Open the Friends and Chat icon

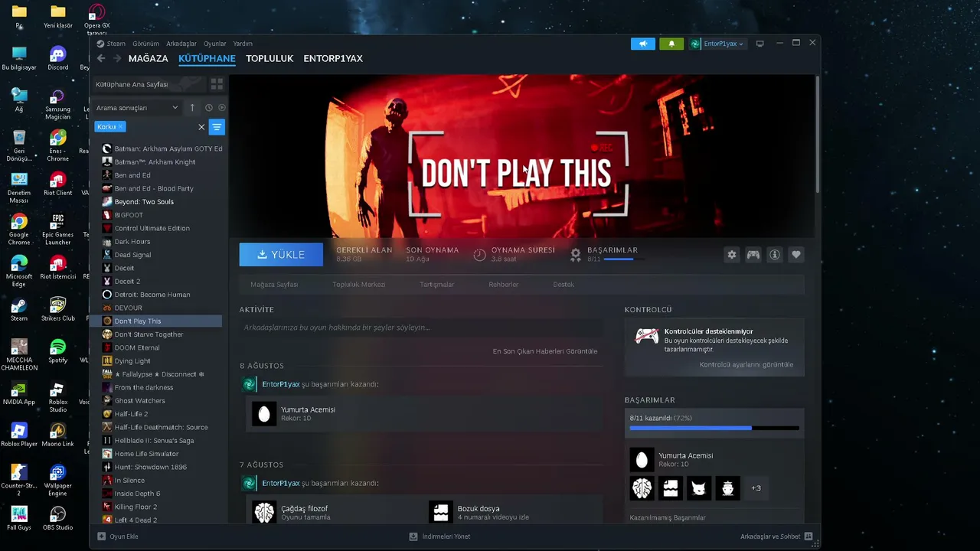pos(808,536)
